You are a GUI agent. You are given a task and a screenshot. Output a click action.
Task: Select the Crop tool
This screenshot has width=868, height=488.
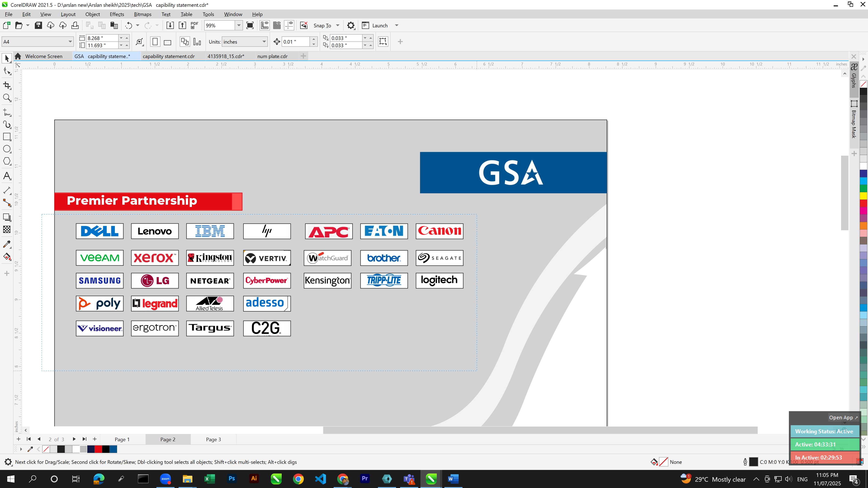(7, 85)
